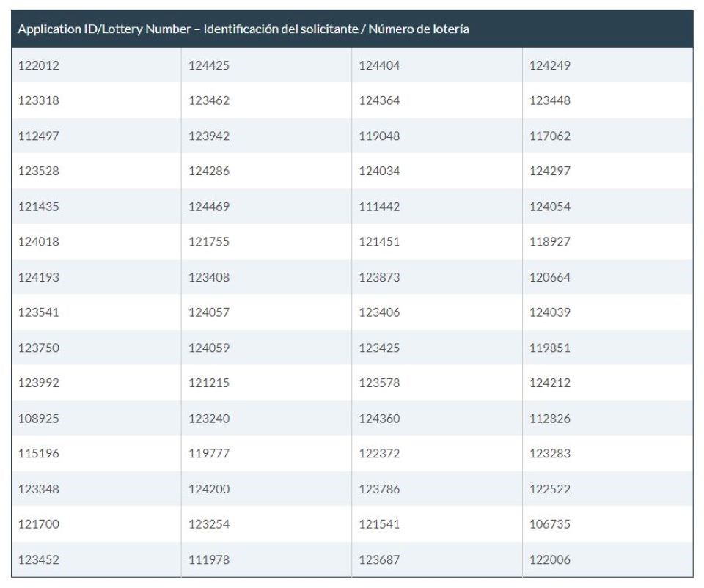
Task: Select lottery number 123541
Action: (x=39, y=312)
